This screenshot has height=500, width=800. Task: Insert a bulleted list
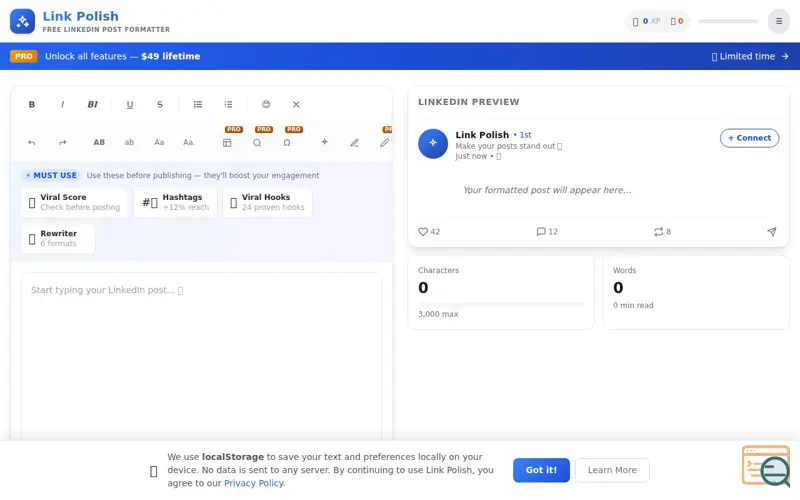click(197, 104)
